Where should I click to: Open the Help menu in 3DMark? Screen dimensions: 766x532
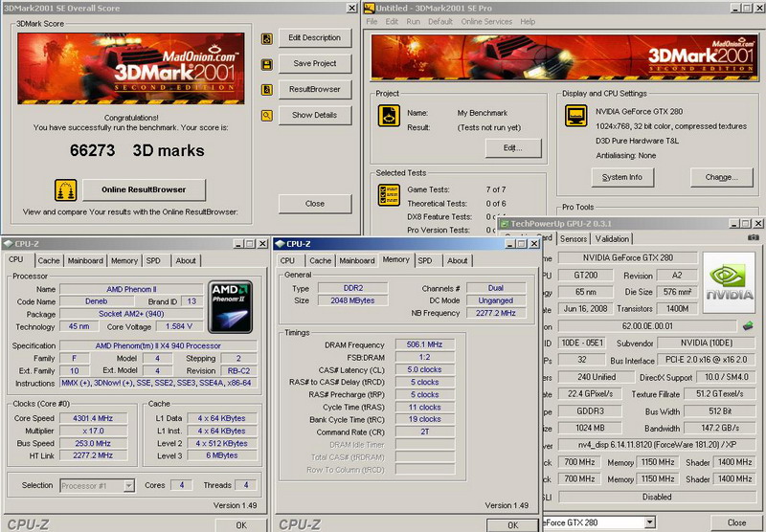coord(528,21)
